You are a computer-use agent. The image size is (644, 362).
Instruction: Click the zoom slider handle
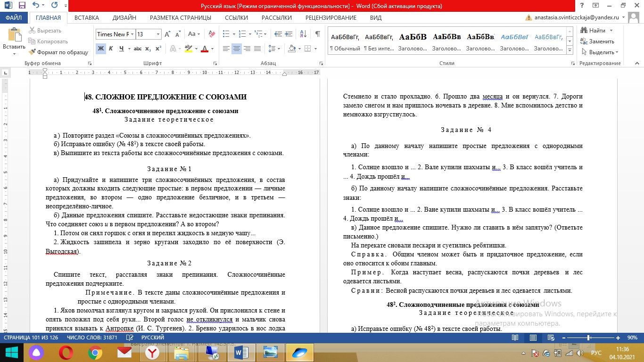[x=589, y=338]
